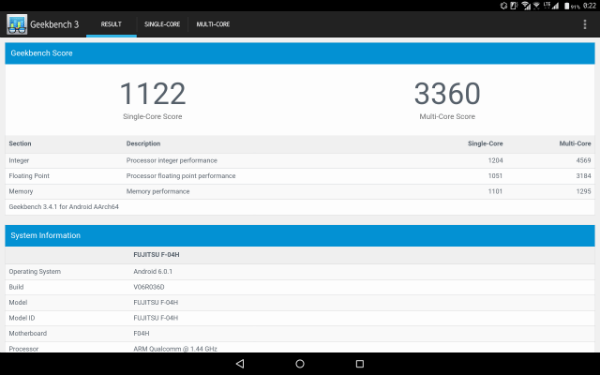Tap the System Information header bar

tap(300, 235)
